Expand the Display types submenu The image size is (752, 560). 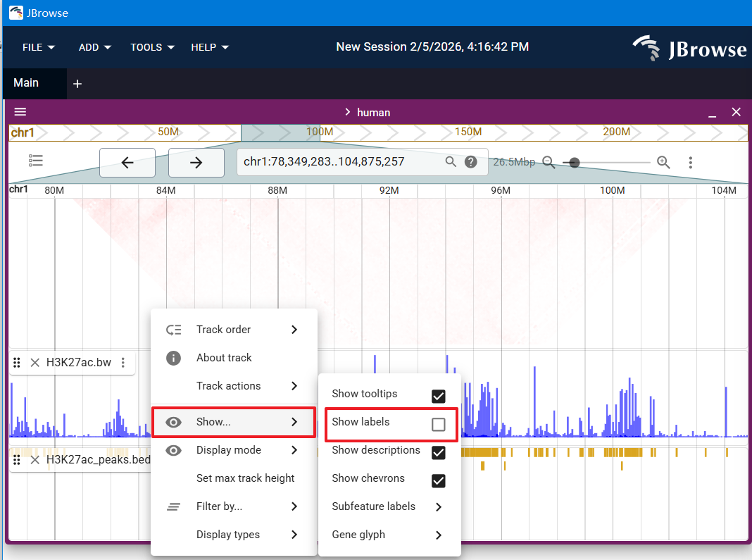click(x=234, y=535)
